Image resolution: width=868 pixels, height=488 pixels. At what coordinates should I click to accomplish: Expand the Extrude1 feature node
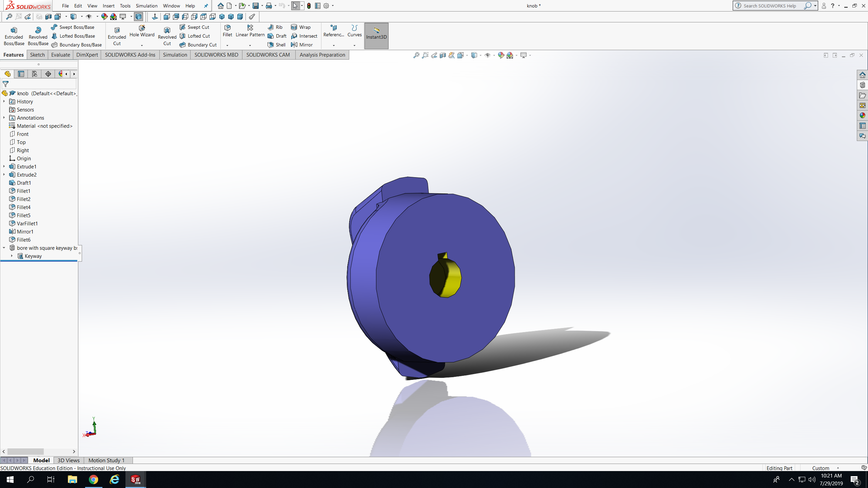(4, 166)
